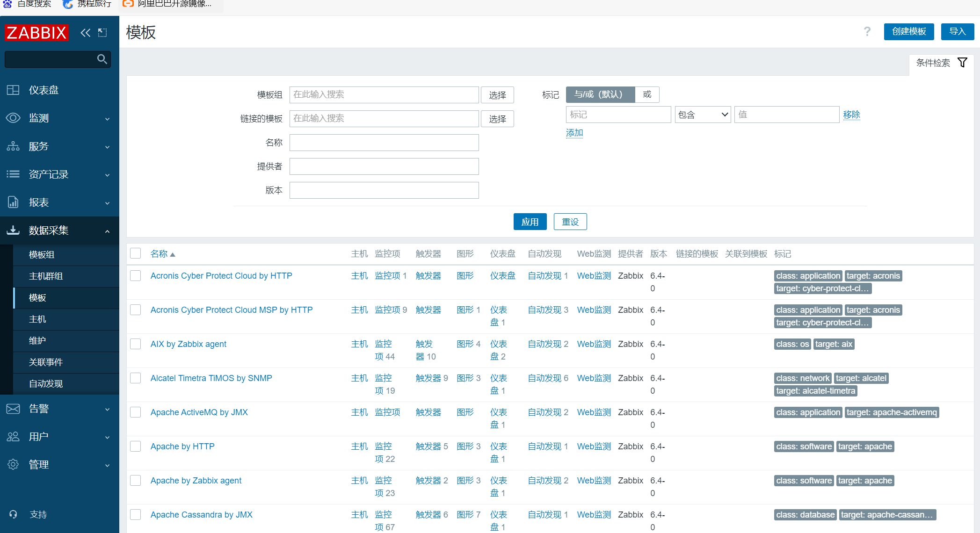980x533 pixels.
Task: Click the Ctrip travel bookmark icon
Action: (x=68, y=4)
